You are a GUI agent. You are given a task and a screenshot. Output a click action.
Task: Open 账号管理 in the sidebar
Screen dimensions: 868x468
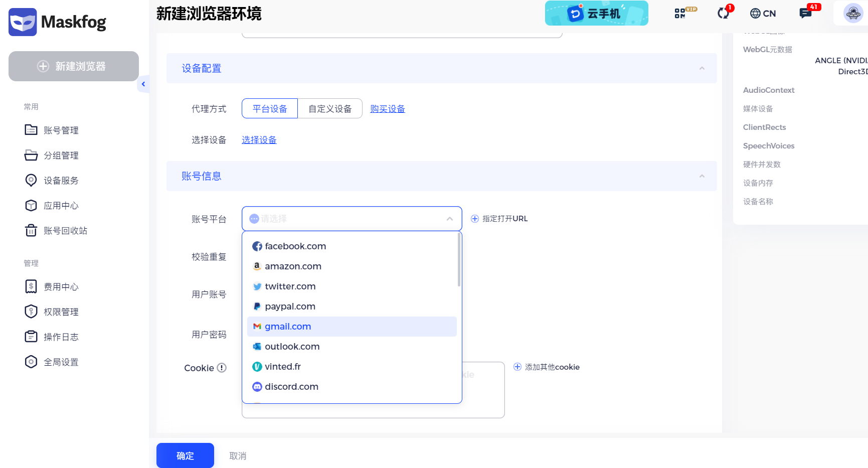[x=52, y=130]
